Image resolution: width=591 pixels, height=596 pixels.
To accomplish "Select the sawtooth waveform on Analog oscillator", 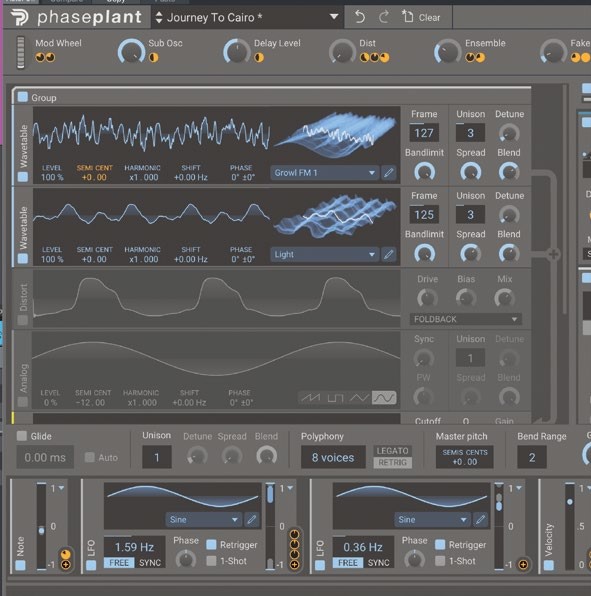I will pyautogui.click(x=311, y=398).
